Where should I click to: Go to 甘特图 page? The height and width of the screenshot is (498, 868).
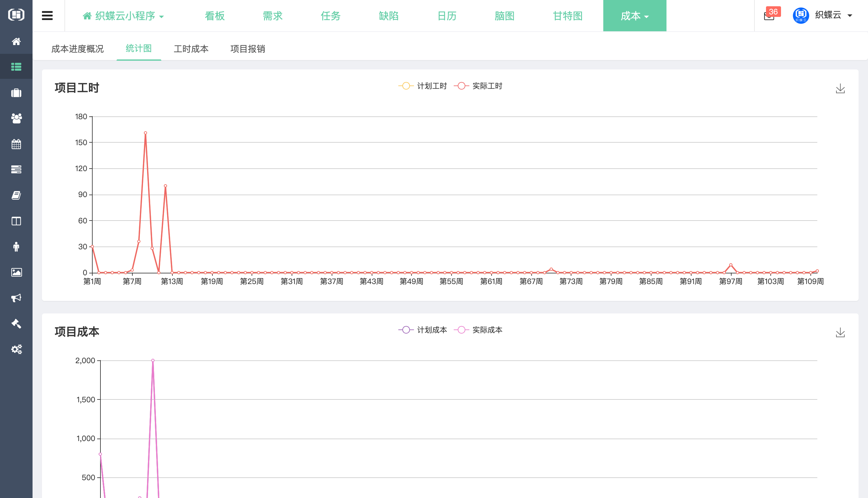click(568, 16)
